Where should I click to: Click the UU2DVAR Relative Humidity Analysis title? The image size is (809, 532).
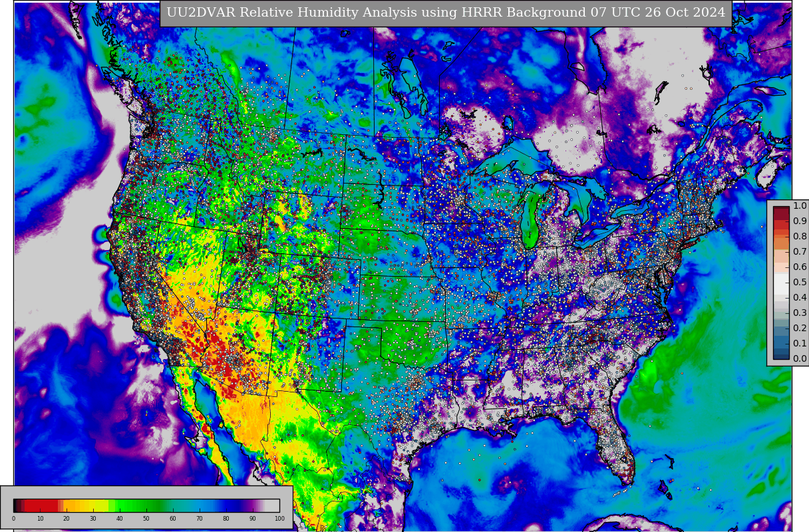[446, 13]
